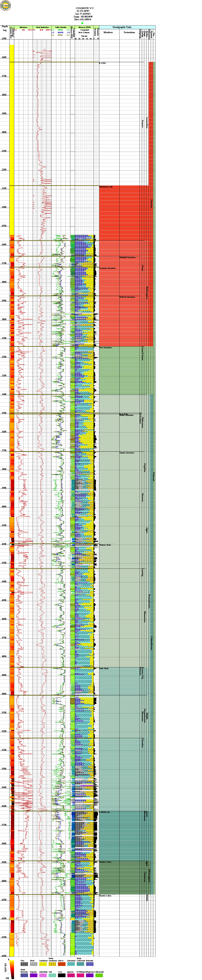Click the Stark Shale member label
202x980 pixels.
tap(104, 668)
